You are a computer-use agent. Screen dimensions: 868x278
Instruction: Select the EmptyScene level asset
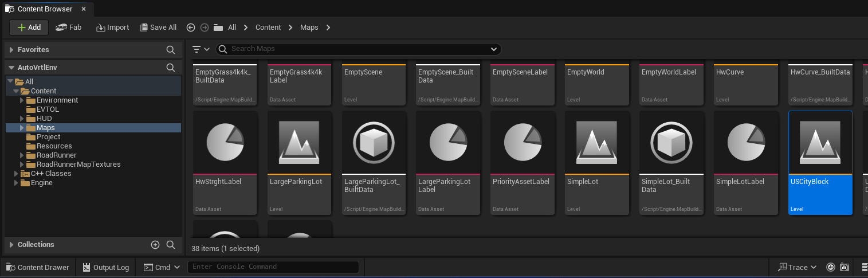[374, 84]
